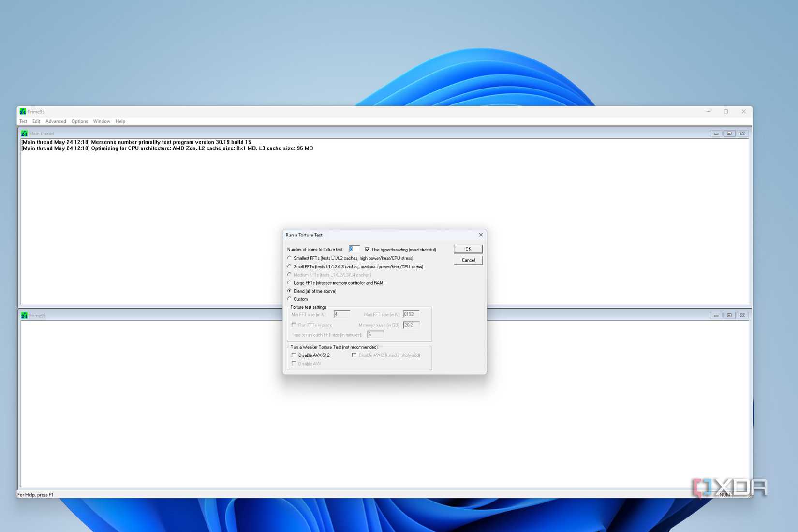This screenshot has width=798, height=532.
Task: Close the Run a Torture Test dialog
Action: pos(481,235)
